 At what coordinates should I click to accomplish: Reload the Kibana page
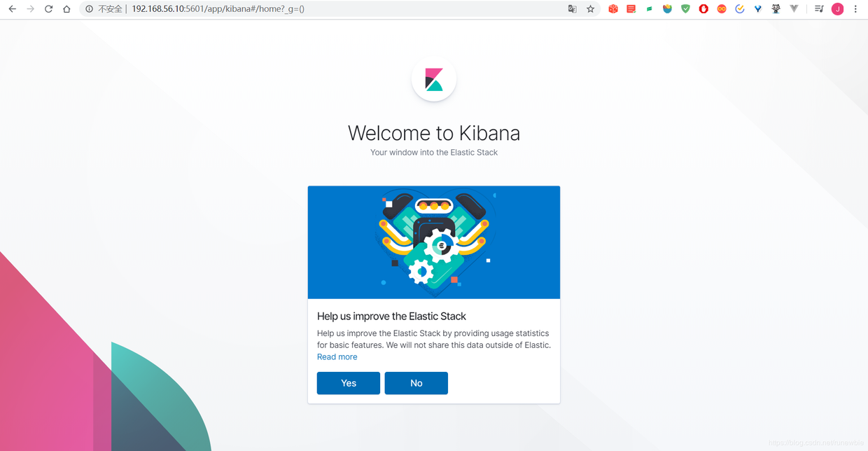click(x=48, y=9)
